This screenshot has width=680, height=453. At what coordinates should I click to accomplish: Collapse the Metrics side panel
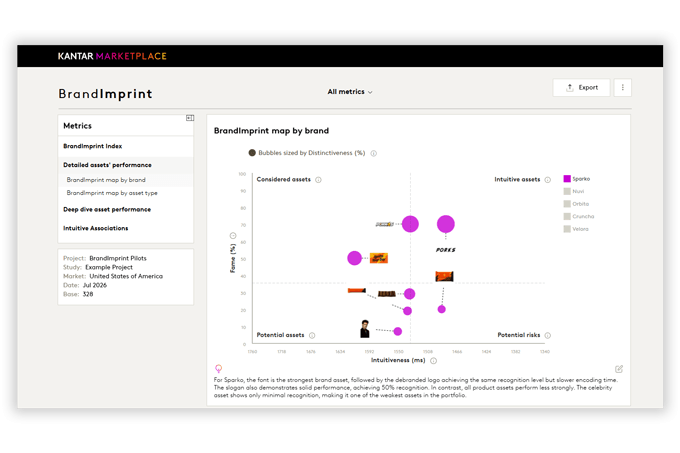(x=190, y=118)
